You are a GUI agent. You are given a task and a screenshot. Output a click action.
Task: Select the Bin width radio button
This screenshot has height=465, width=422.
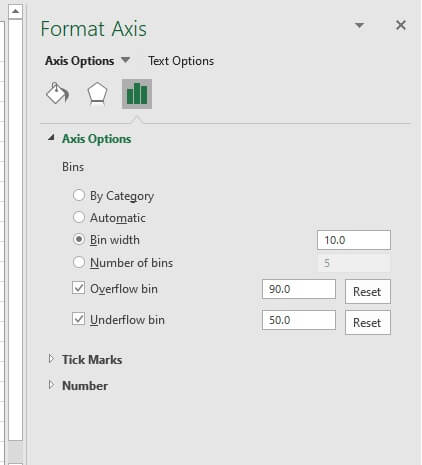[x=79, y=239]
